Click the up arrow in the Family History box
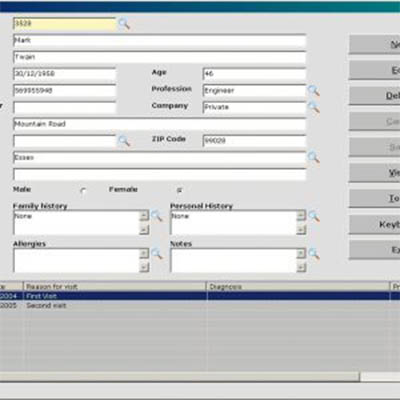 pyautogui.click(x=144, y=216)
